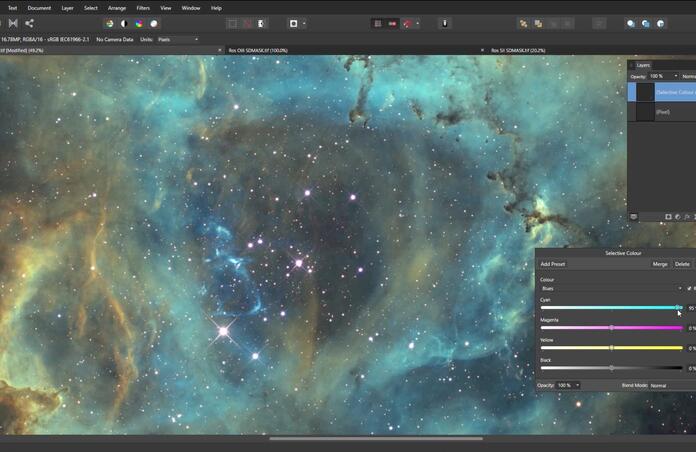
Task: Click the mirror/flip icon beside Share
Action: [x=13, y=24]
